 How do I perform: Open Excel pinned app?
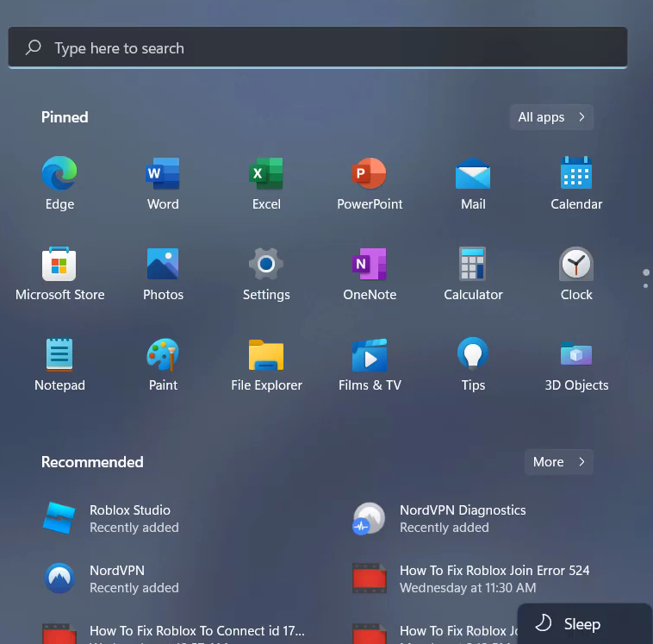pos(266,183)
